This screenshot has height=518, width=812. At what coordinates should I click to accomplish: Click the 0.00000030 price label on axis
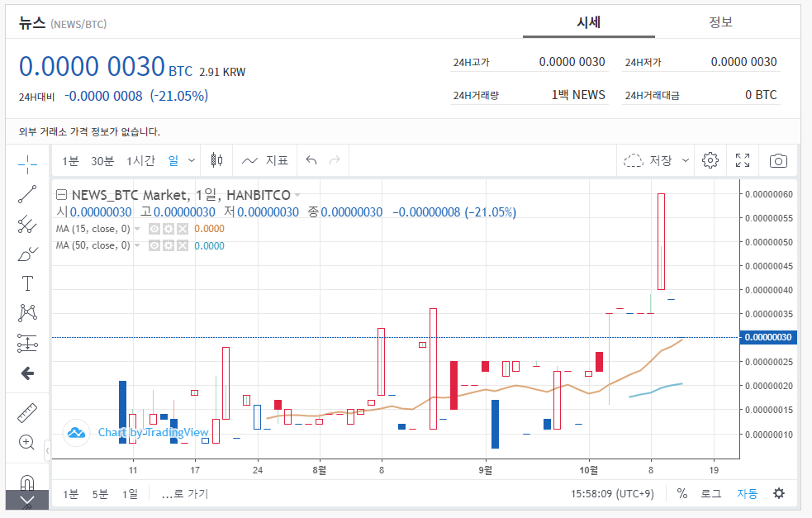768,337
